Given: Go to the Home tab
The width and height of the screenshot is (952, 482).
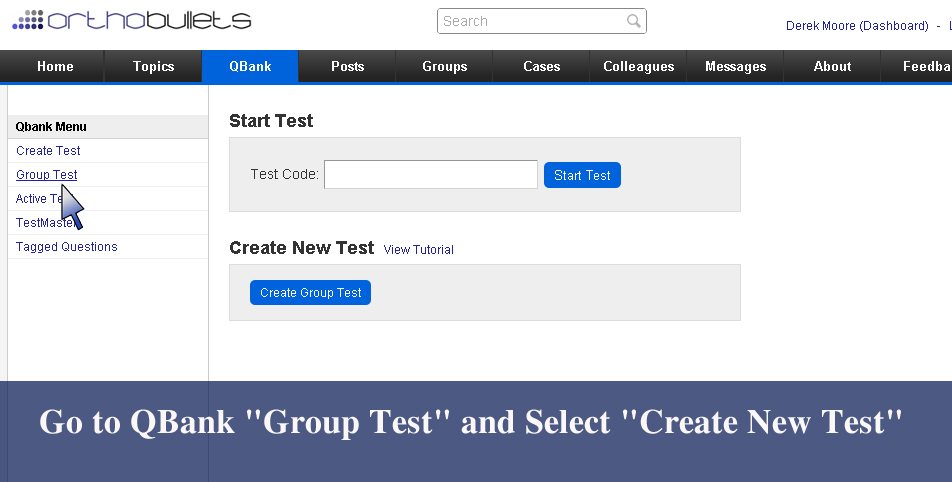Looking at the screenshot, I should [55, 66].
